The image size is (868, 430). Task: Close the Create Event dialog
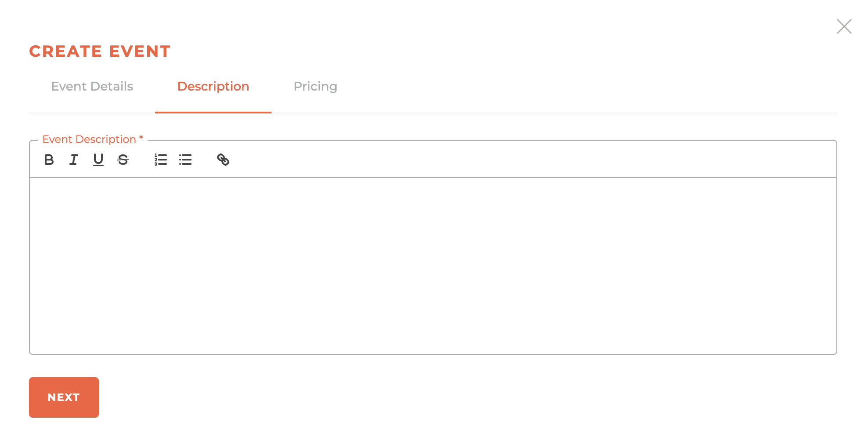pos(844,26)
